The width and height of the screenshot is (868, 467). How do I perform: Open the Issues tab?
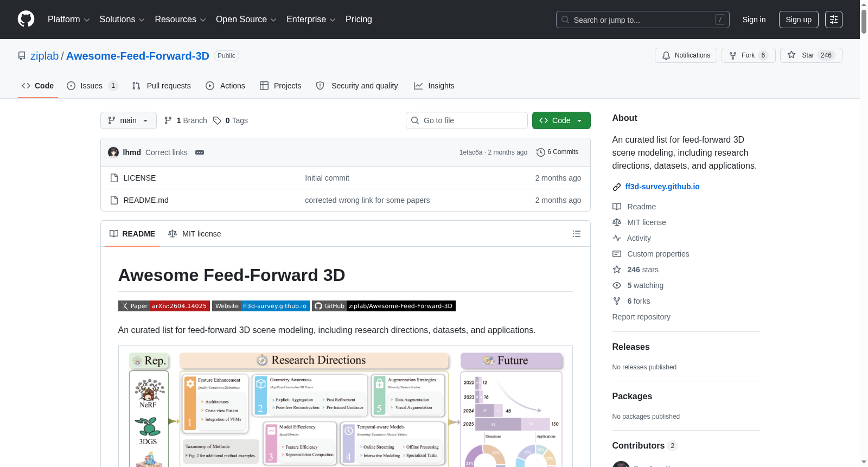(x=92, y=86)
